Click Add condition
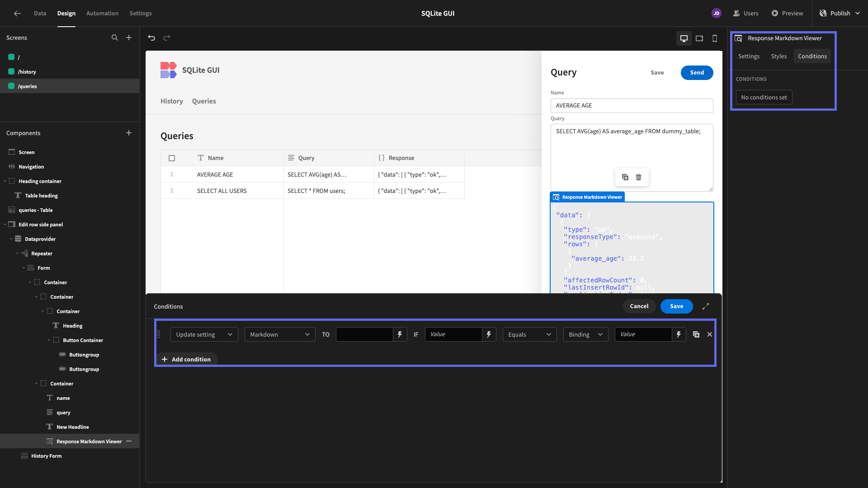868x488 pixels. click(x=186, y=359)
